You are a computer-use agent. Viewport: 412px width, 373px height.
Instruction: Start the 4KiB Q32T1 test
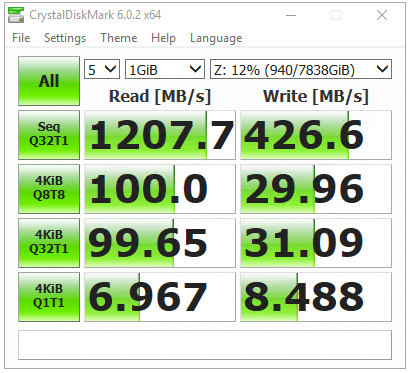click(x=49, y=243)
